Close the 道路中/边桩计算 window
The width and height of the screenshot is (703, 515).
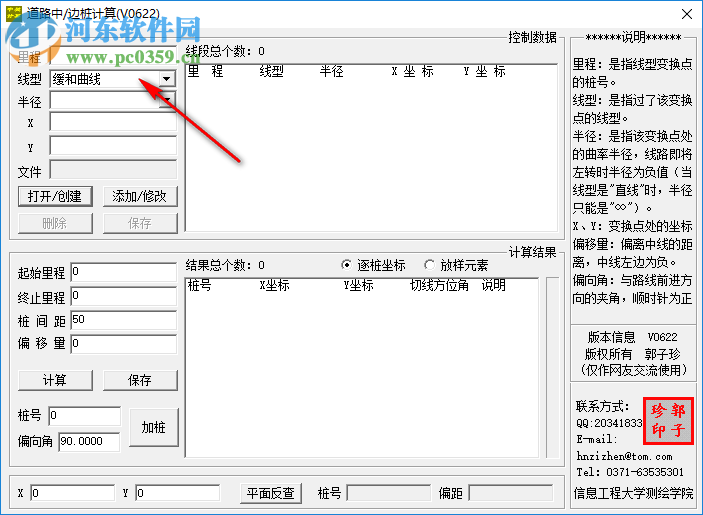(x=686, y=14)
